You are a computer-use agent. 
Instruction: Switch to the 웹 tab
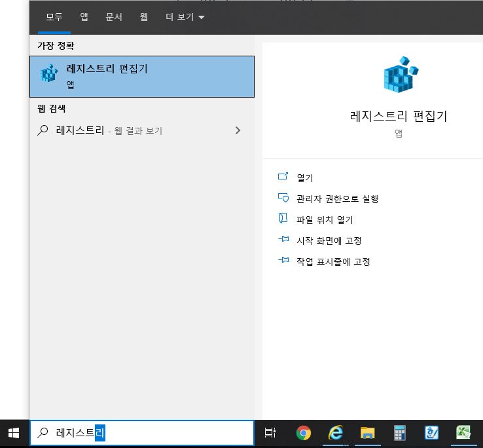pos(143,16)
